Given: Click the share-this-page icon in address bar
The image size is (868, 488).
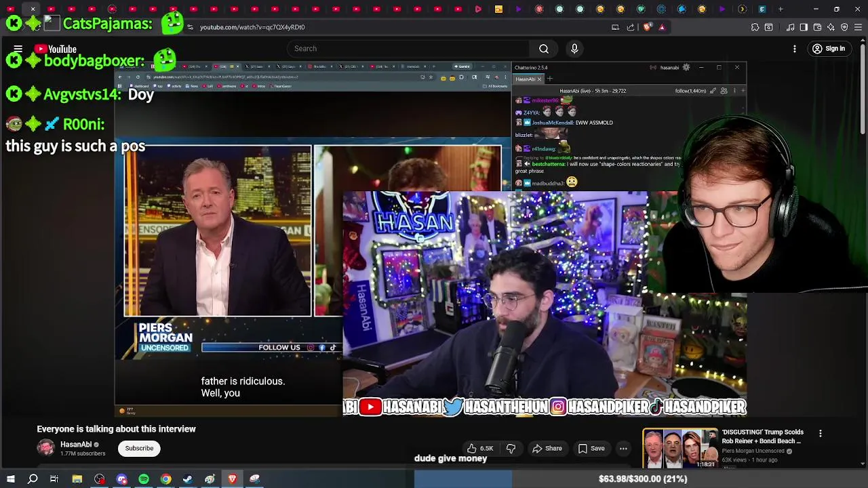Looking at the screenshot, I should (x=631, y=27).
